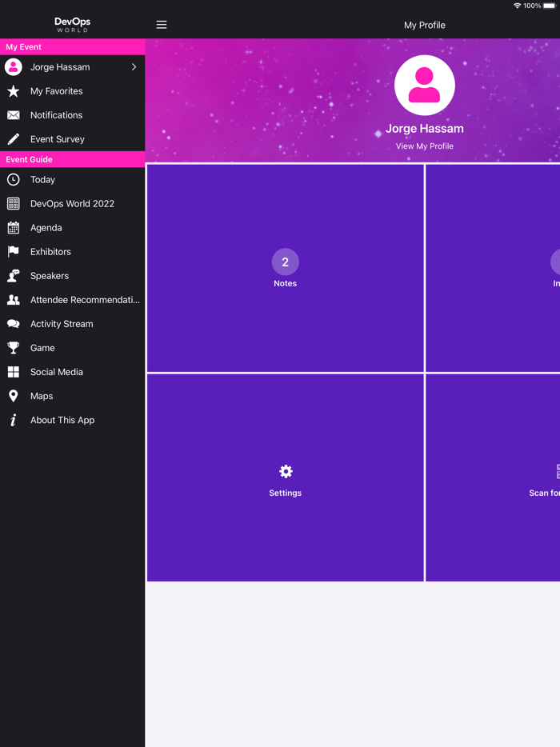Select the clock icon beside Today
The image size is (560, 747).
[x=14, y=180]
